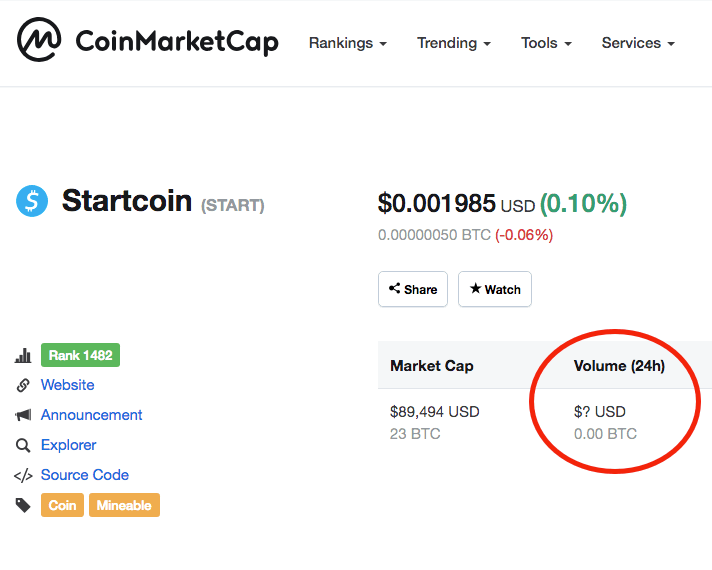Open the Announcement link

[x=92, y=415]
